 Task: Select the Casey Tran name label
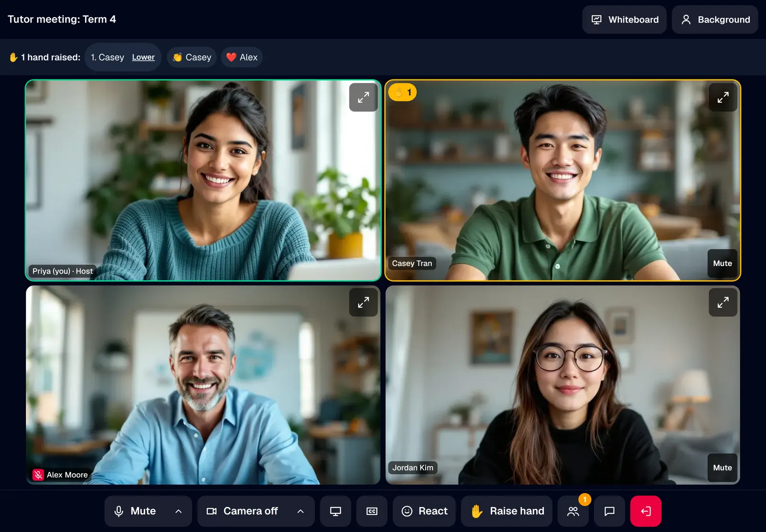tap(412, 264)
